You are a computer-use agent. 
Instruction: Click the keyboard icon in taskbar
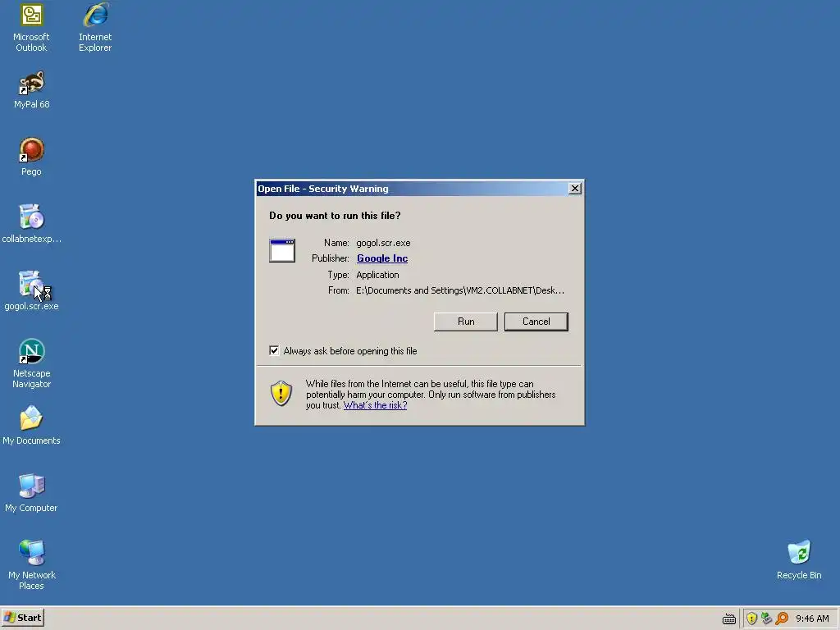coord(729,619)
